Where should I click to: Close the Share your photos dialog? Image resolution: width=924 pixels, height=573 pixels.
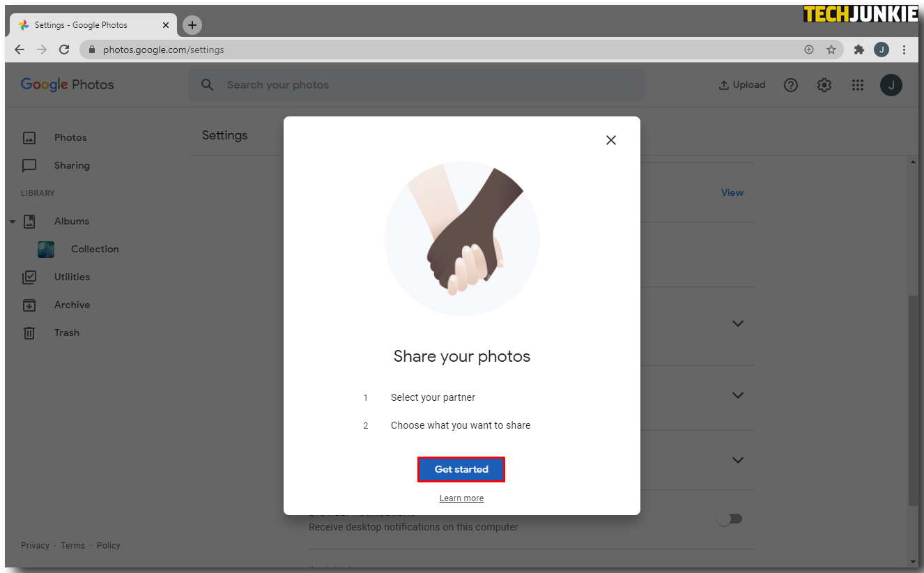(611, 140)
